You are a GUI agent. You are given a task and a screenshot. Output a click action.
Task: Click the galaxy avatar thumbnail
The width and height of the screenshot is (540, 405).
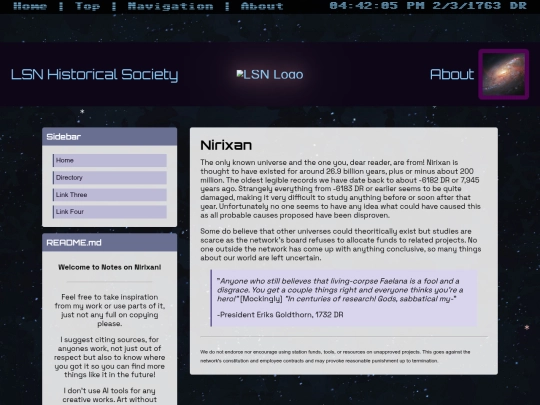click(x=503, y=74)
